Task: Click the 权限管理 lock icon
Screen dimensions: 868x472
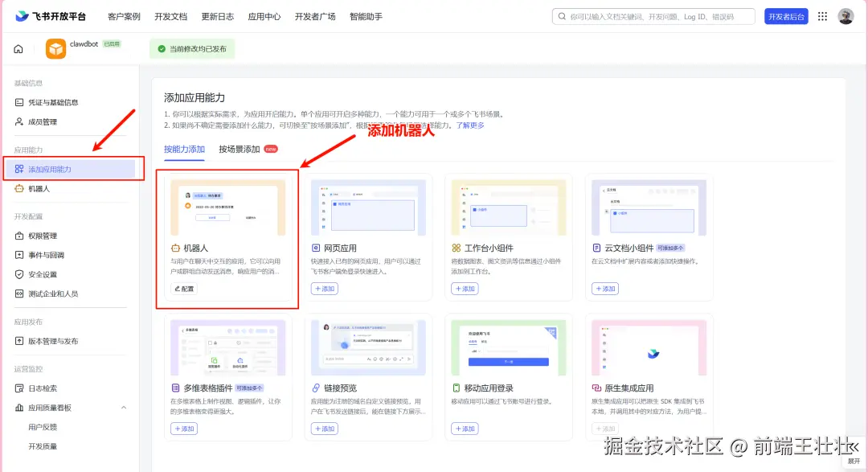Action: pyautogui.click(x=19, y=236)
